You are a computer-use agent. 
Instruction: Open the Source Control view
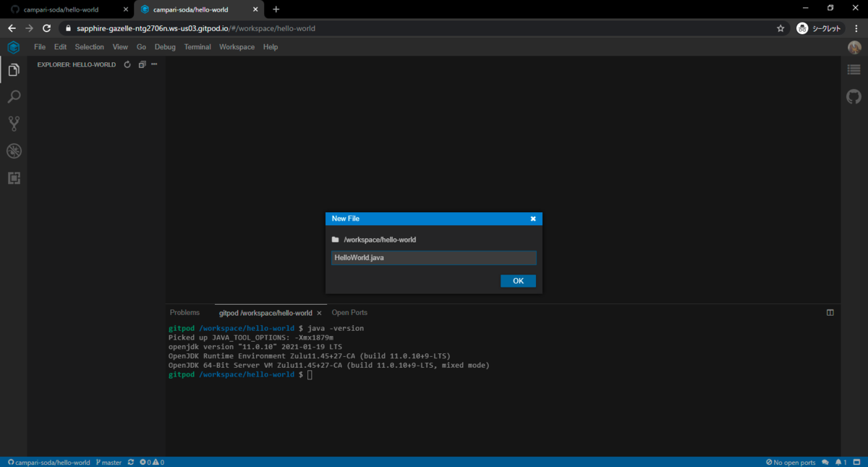(x=14, y=124)
